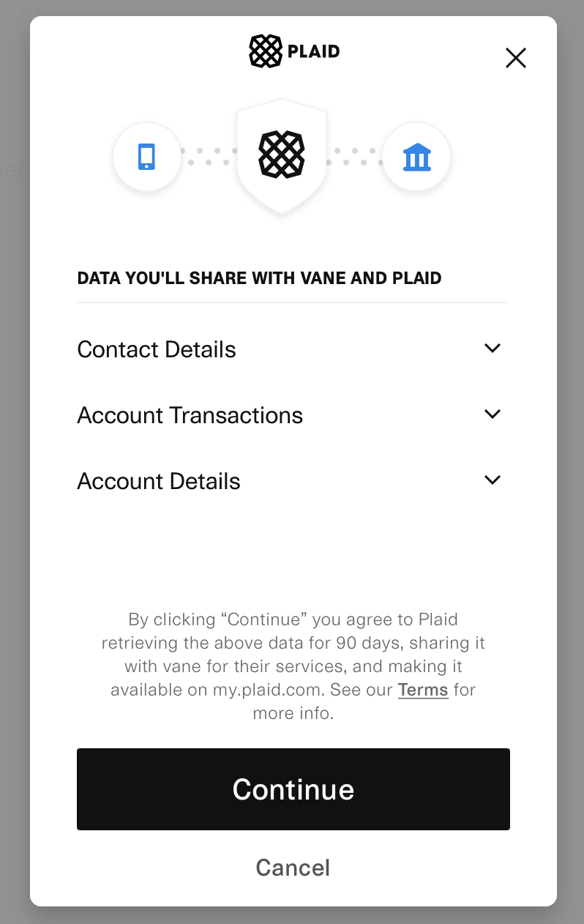Close the Plaid dialog with the X
584x924 pixels.
pos(516,58)
